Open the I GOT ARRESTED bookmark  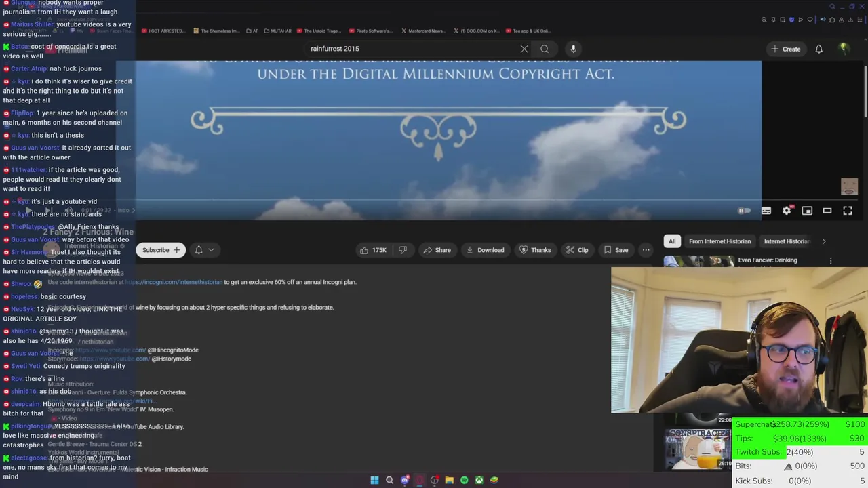163,30
